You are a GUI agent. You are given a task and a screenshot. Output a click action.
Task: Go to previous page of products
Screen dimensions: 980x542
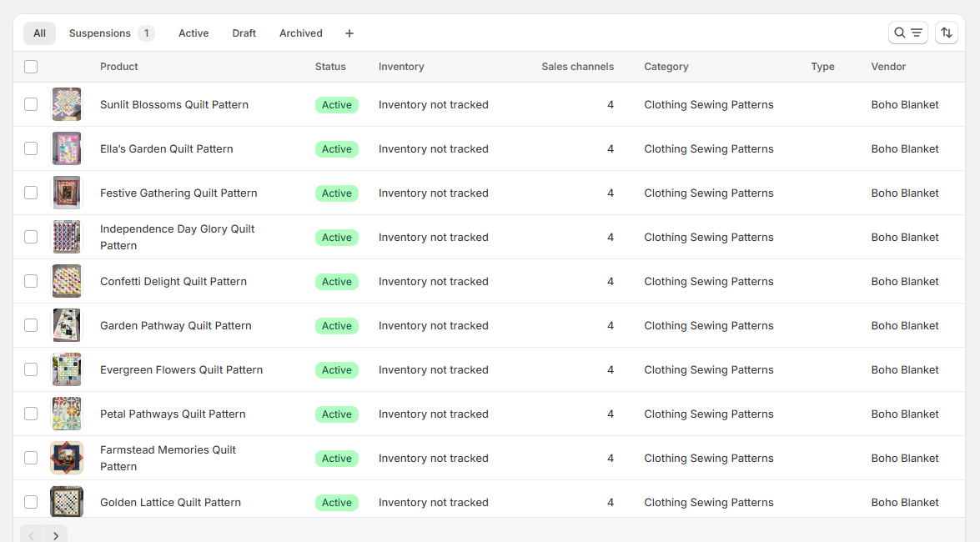coord(31,535)
